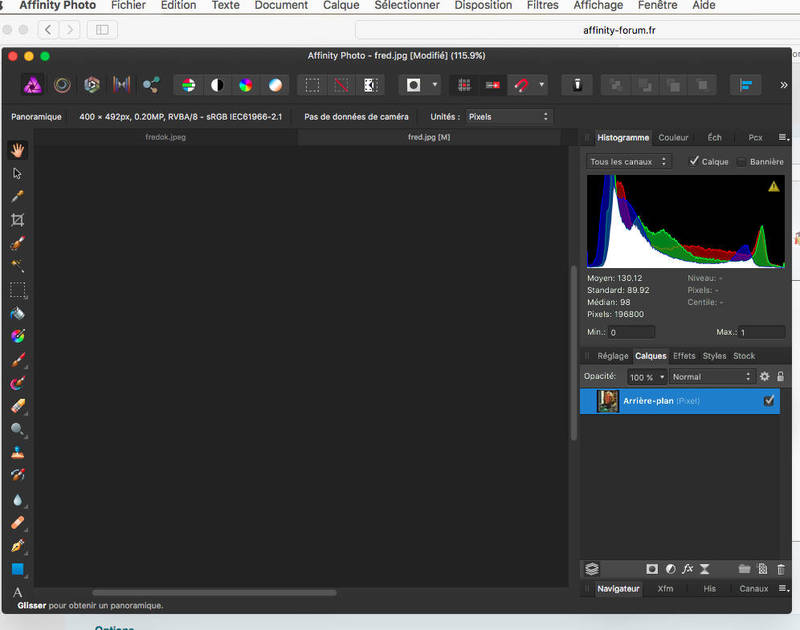
Task: Select the Selection Brush tool
Action: [x=17, y=243]
